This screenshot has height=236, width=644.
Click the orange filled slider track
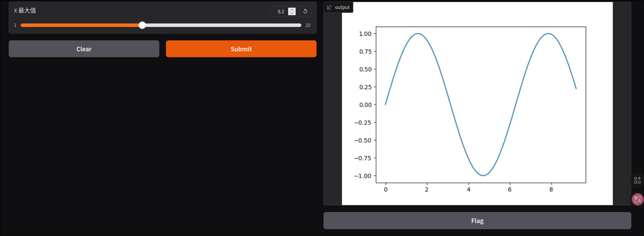80,25
